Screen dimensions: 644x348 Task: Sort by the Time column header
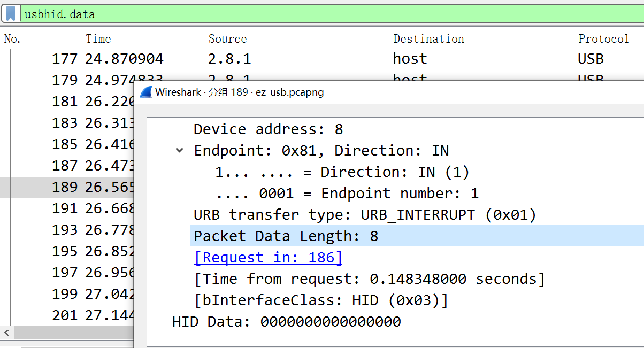(98, 39)
